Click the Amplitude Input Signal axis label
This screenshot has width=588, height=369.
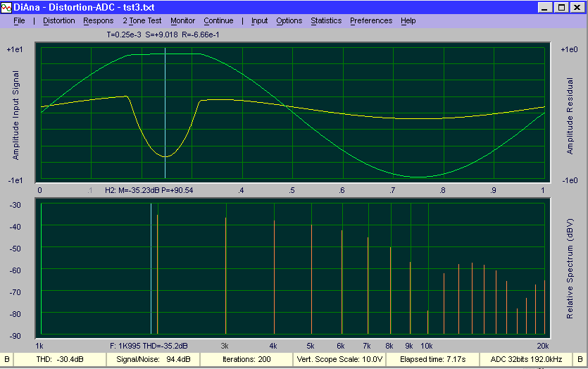point(15,115)
